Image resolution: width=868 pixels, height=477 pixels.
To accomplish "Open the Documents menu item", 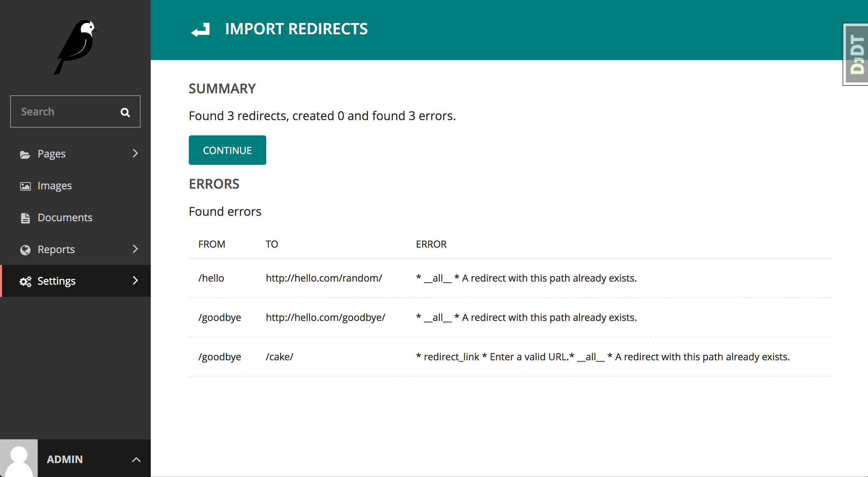I will coord(65,217).
